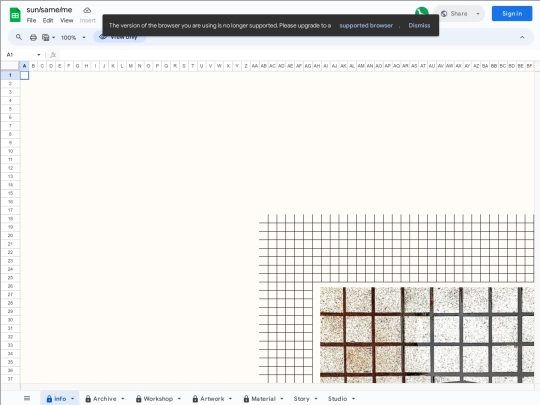This screenshot has height=405, width=540.
Task: Click the save/download icon in toolbar
Action: click(x=45, y=37)
